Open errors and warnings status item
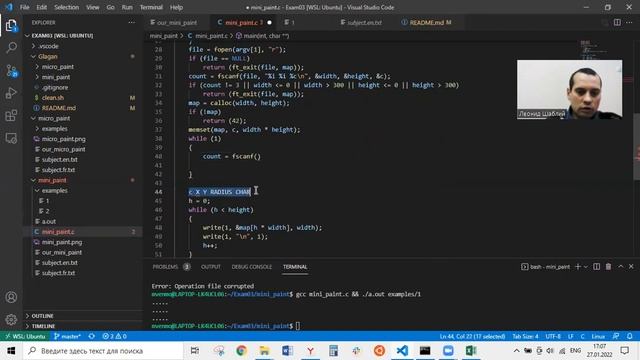The image size is (640, 360). 114,336
